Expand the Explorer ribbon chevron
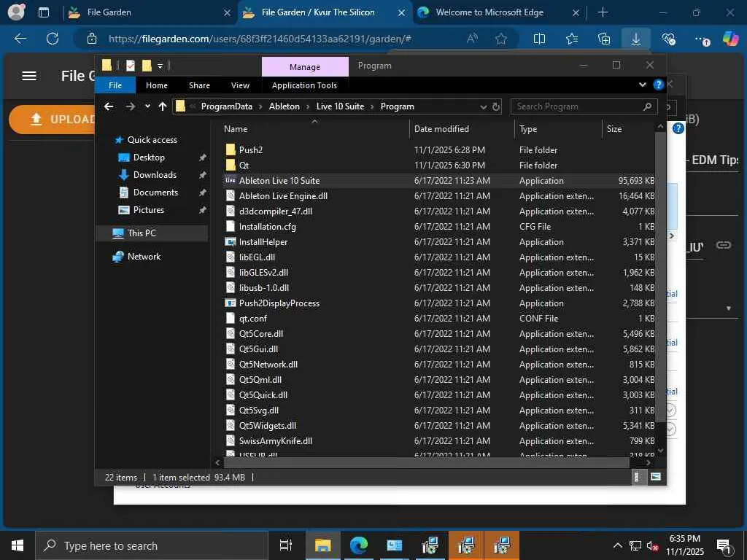This screenshot has width=747, height=560. (x=642, y=85)
